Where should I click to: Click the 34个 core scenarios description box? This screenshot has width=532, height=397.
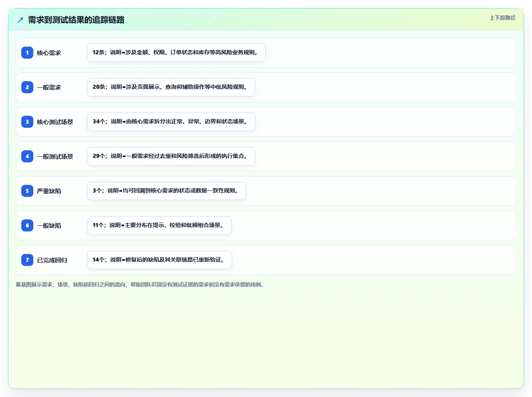(x=171, y=122)
